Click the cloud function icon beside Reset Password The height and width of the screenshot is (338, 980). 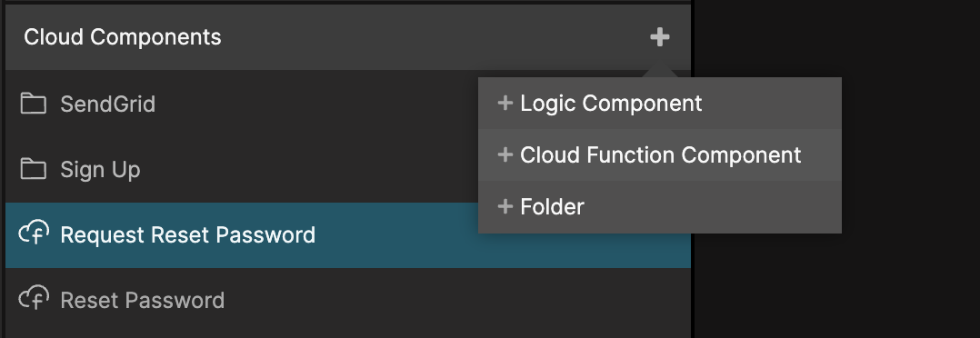[x=34, y=299]
